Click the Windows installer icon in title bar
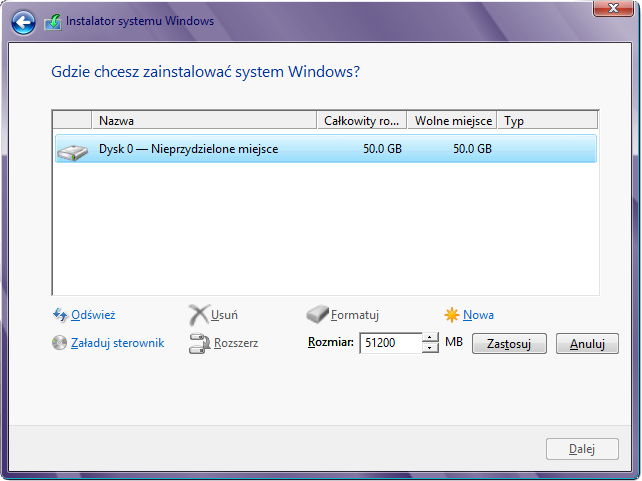The height and width of the screenshot is (481, 642). (x=53, y=22)
